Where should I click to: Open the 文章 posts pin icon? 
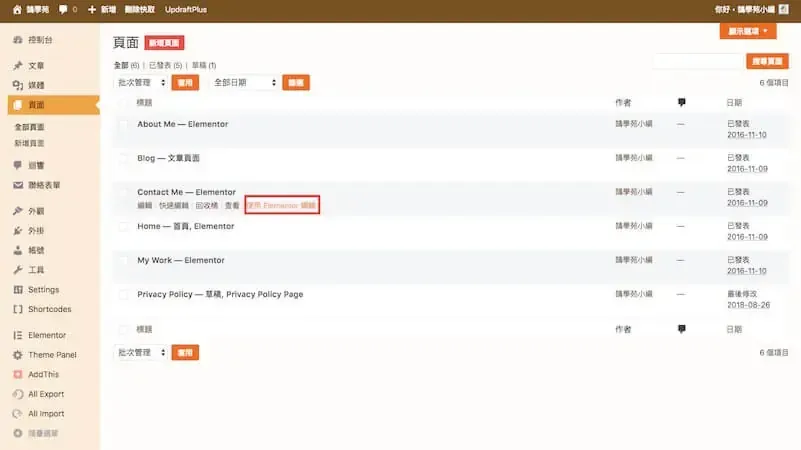pos(18,65)
